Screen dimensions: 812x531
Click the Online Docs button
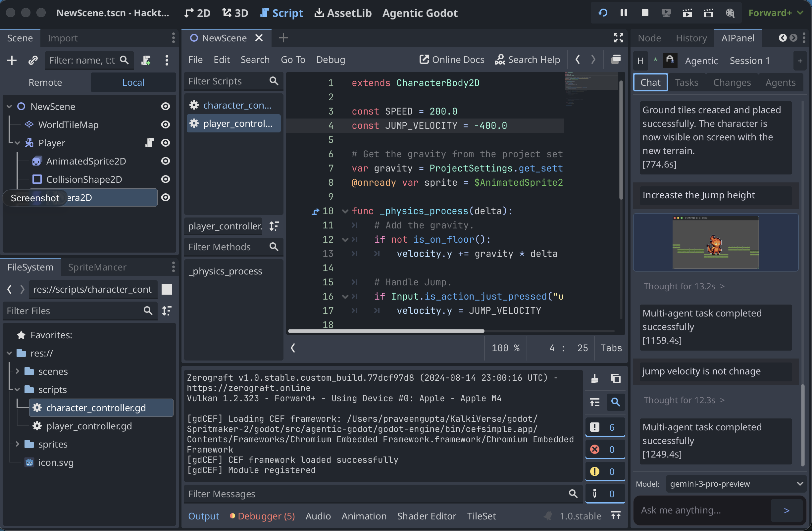click(x=452, y=60)
